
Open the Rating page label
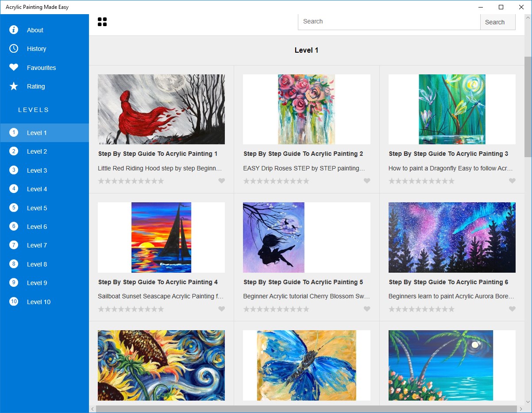(36, 86)
